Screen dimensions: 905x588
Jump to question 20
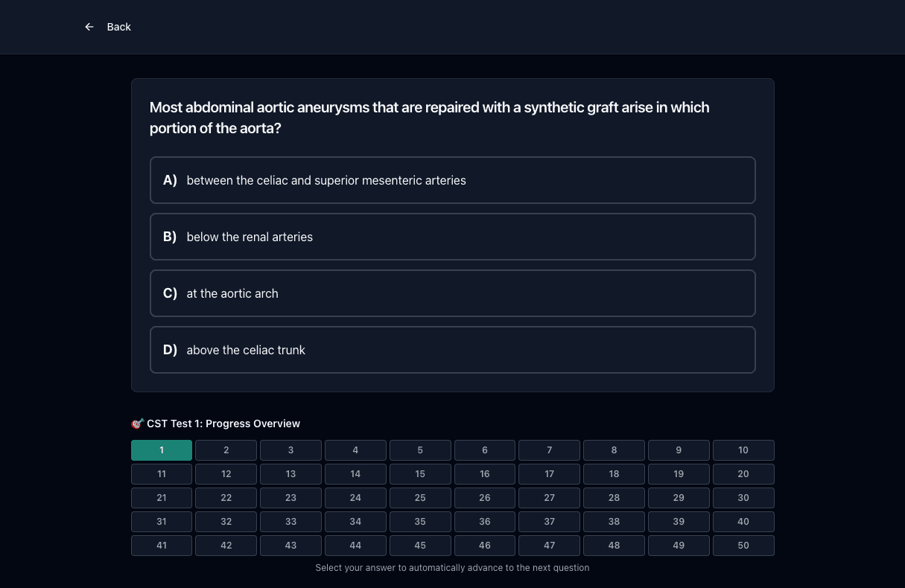tap(743, 474)
